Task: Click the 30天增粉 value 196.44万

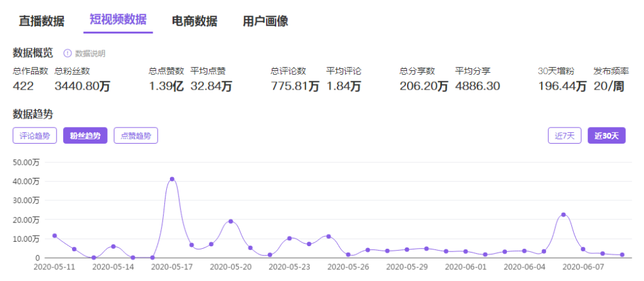Action: tap(562, 86)
